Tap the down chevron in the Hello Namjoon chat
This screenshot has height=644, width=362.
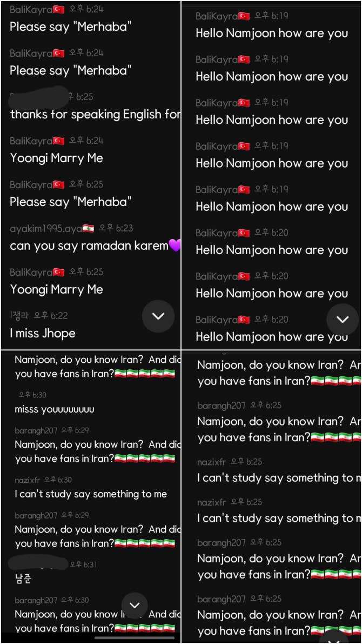tap(343, 320)
